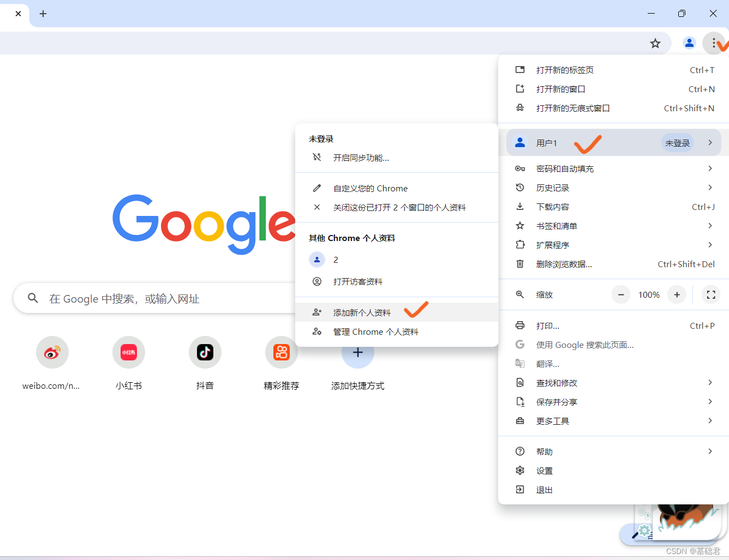Click the 缩放 magnifier icon

pos(520,294)
